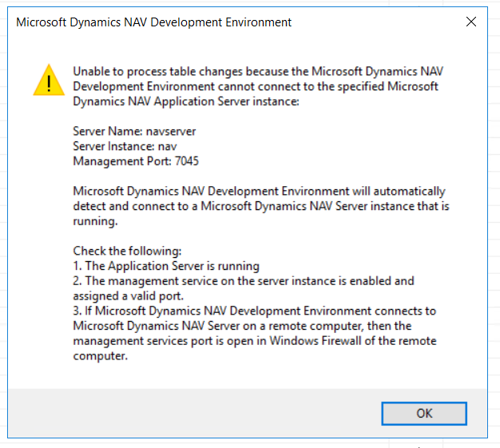The width and height of the screenshot is (500, 448).
Task: Close the error dialog with the X
Action: (x=471, y=22)
